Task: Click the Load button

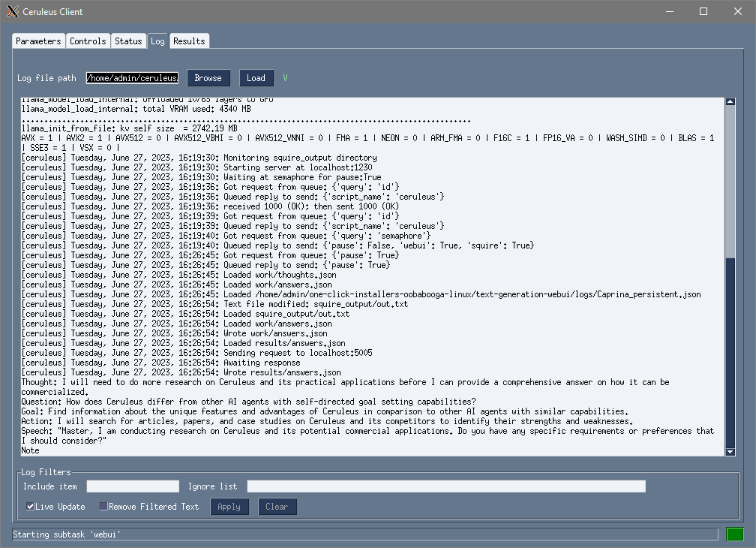Action: click(256, 77)
